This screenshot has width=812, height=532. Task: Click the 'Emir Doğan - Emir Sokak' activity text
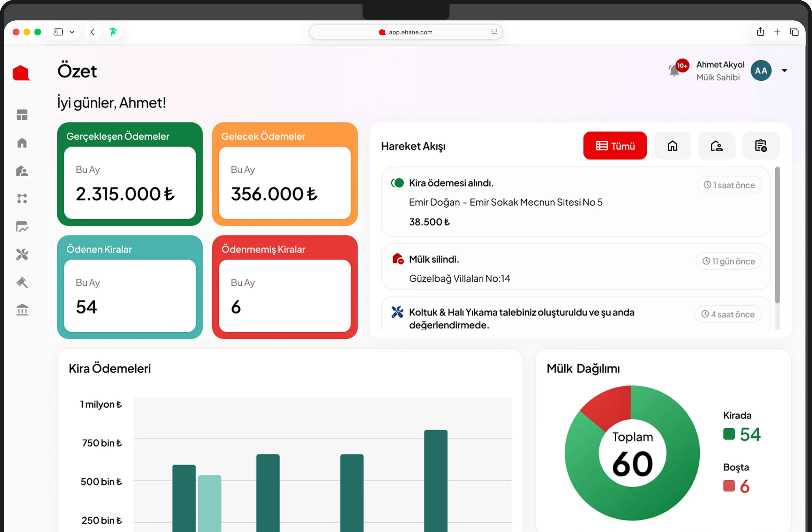pos(506,202)
